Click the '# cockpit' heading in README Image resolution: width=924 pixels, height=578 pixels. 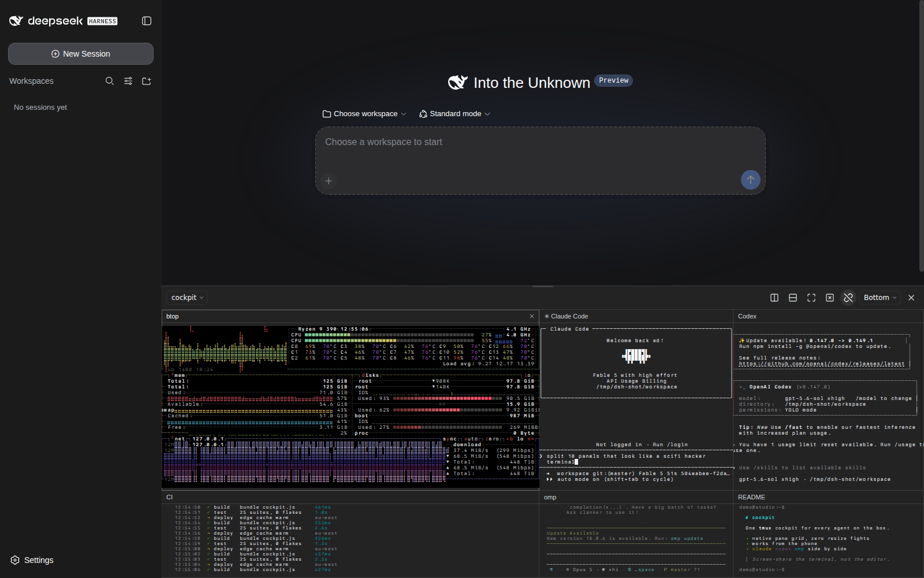click(760, 517)
